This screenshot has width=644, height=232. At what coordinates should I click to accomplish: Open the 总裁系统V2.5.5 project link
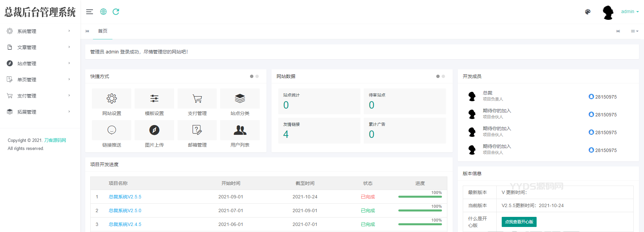pyautogui.click(x=125, y=197)
